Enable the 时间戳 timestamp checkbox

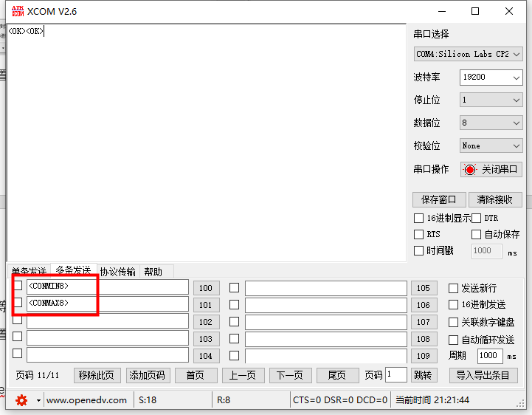[x=418, y=250]
